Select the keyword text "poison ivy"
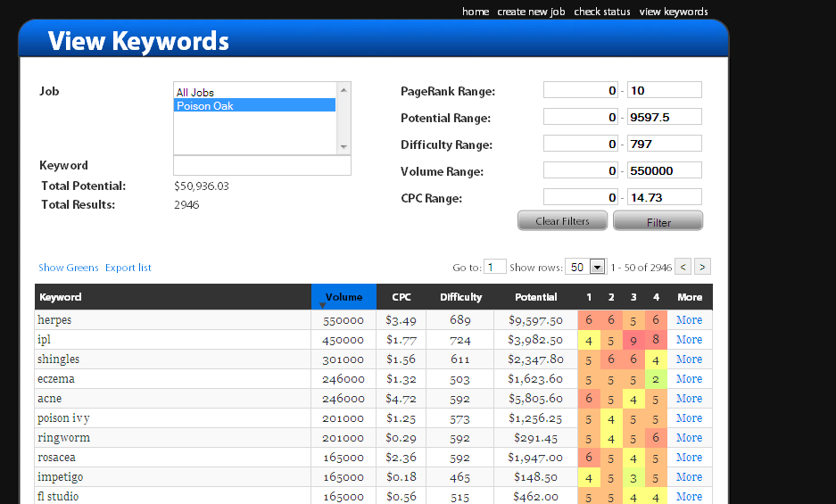The image size is (836, 504). coord(63,418)
